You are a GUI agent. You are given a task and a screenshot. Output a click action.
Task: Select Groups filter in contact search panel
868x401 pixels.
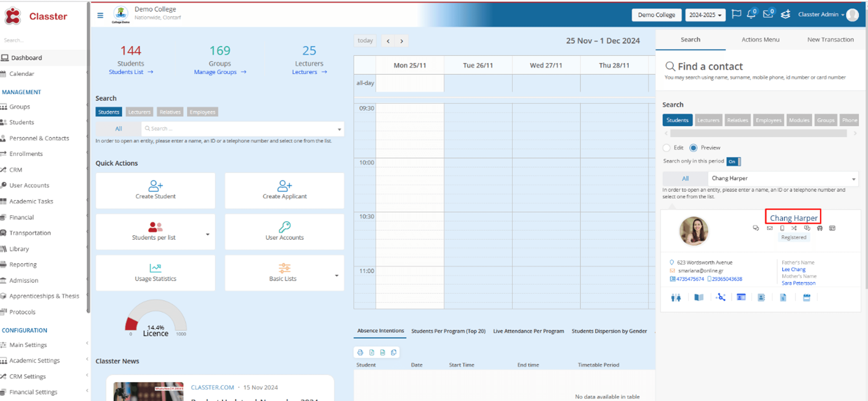tap(825, 120)
